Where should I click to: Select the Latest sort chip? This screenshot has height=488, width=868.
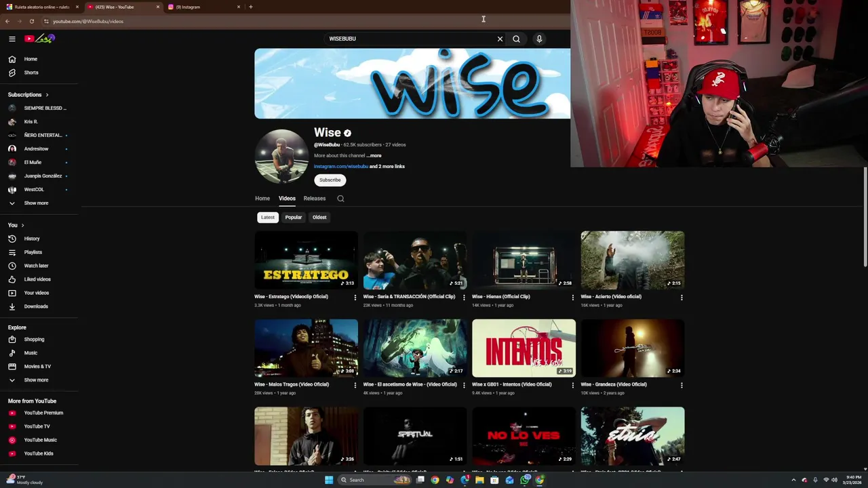[268, 218]
